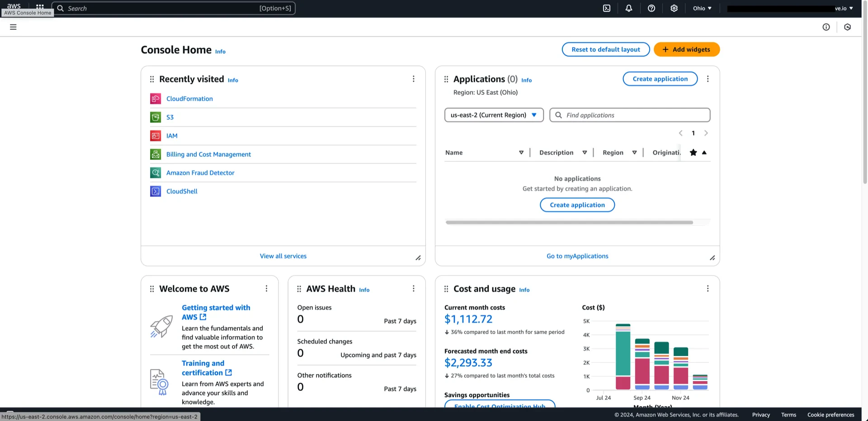
Task: Go to the previous applications page
Action: (x=680, y=133)
